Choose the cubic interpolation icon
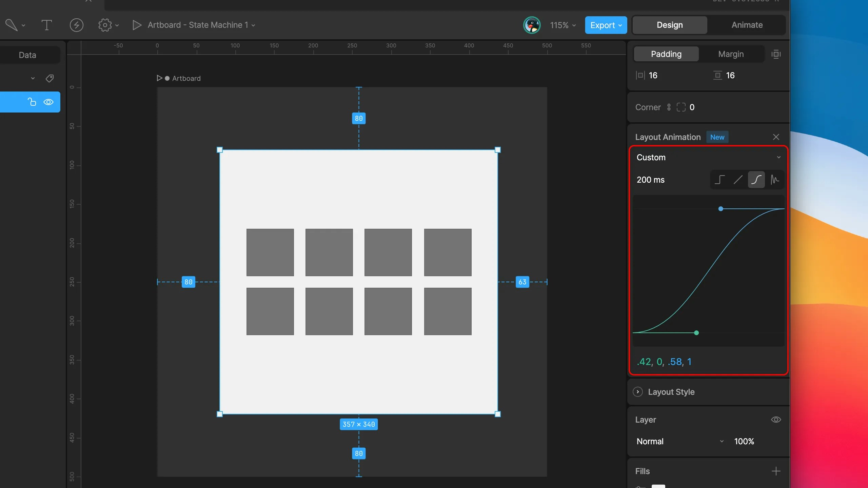 tap(756, 180)
